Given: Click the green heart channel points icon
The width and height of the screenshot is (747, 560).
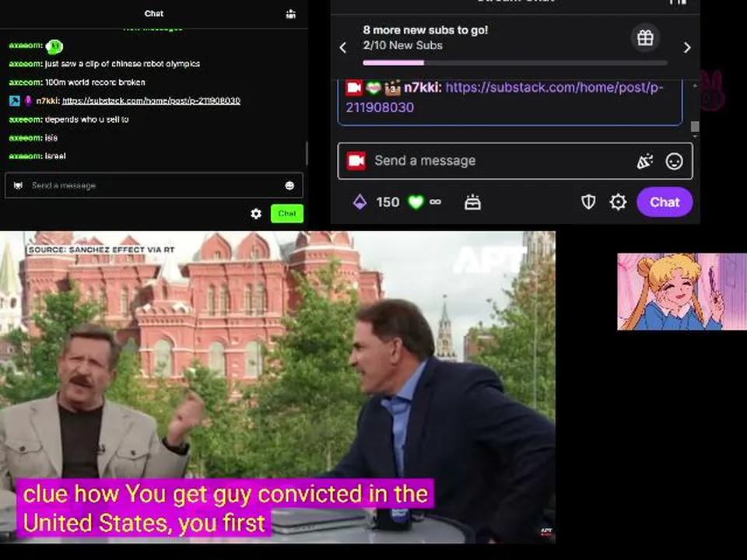Looking at the screenshot, I should 416,202.
